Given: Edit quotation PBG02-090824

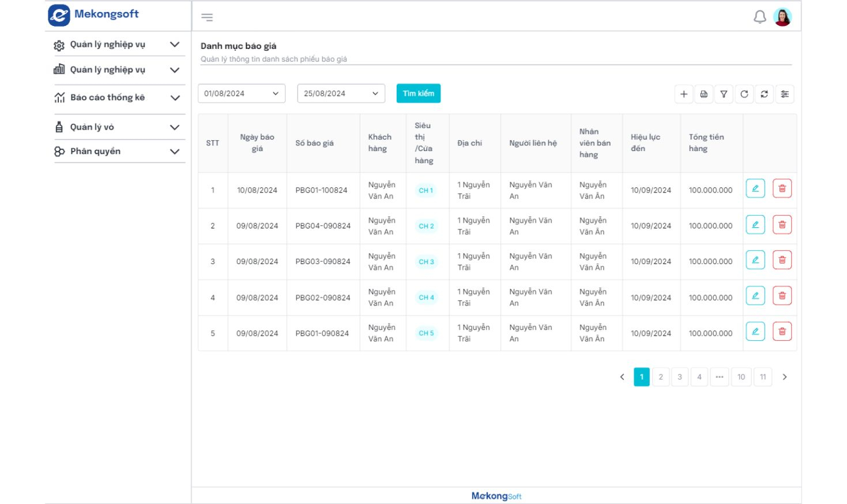Looking at the screenshot, I should tap(755, 296).
